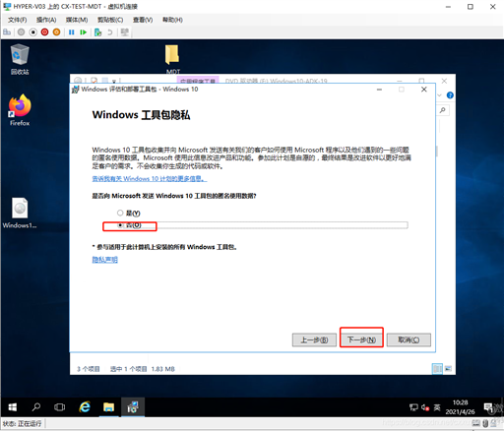Click the Enhanced Session toolbar icon
504x431 pixels.
pos(125,32)
